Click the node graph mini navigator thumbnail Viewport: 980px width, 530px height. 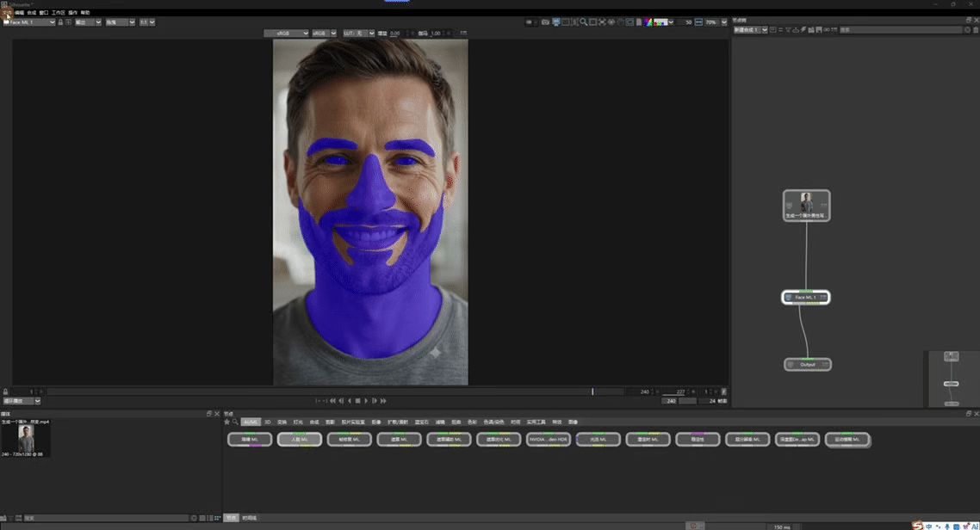click(952, 379)
